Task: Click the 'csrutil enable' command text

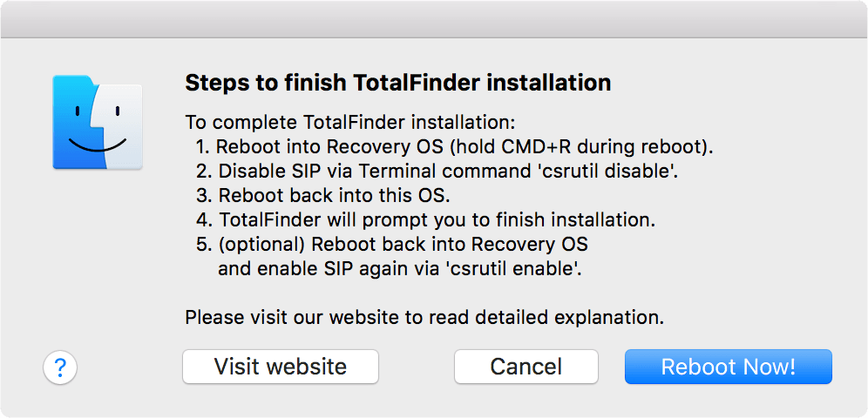Action: 513,269
